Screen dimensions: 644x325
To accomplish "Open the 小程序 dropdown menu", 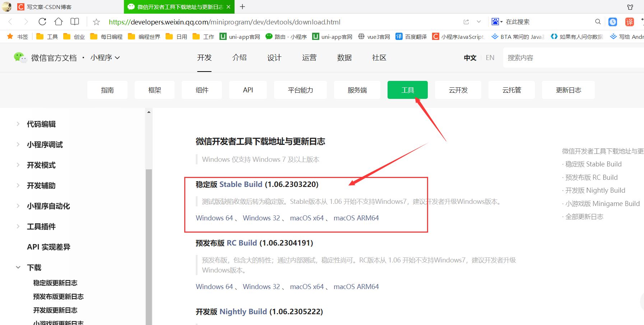I will click(105, 58).
